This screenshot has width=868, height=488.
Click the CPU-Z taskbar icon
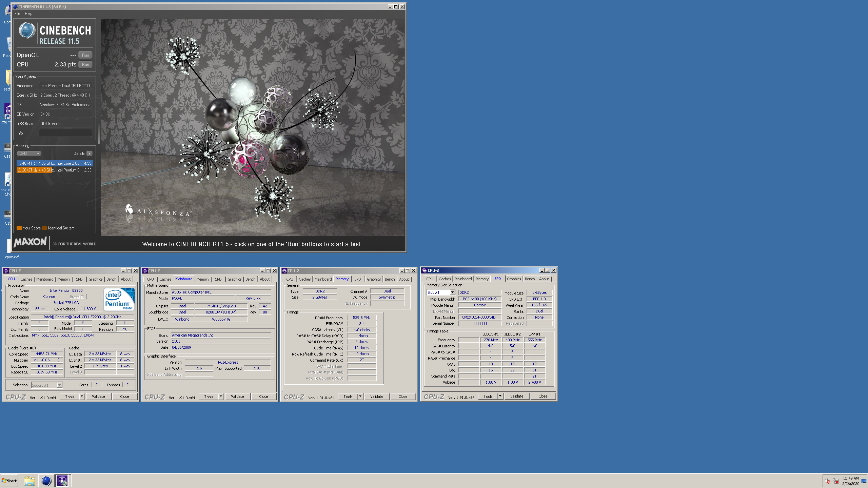point(62,481)
